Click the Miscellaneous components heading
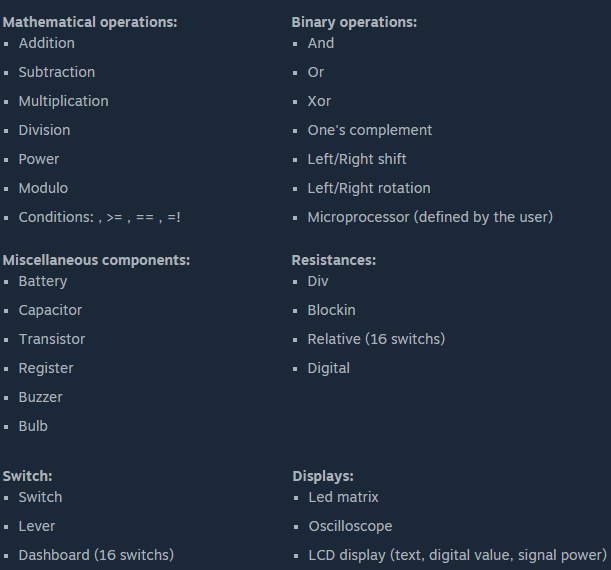 (96, 260)
